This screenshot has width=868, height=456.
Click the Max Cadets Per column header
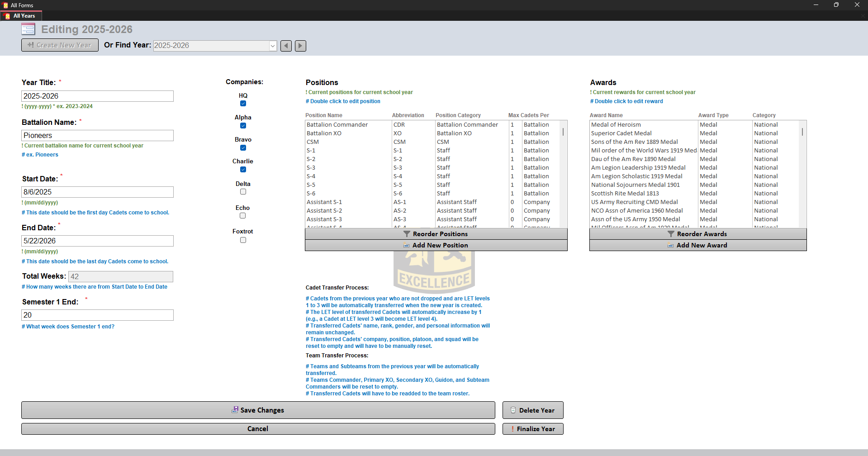coord(529,115)
